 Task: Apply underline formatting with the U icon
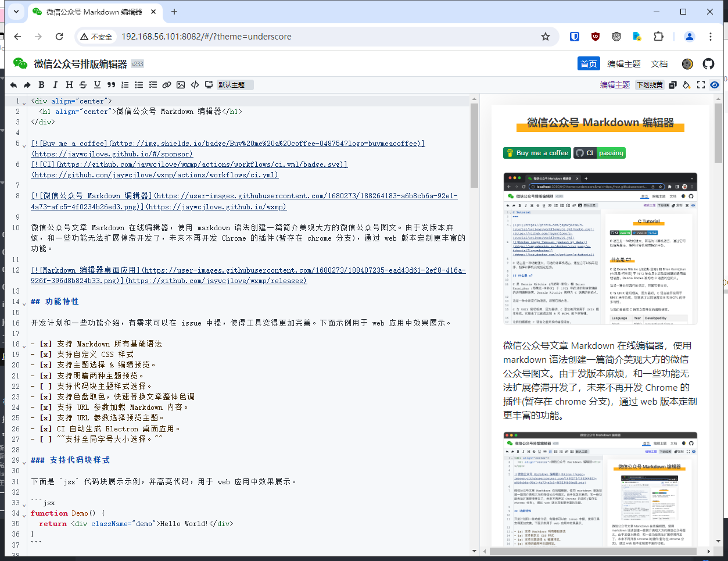[97, 85]
